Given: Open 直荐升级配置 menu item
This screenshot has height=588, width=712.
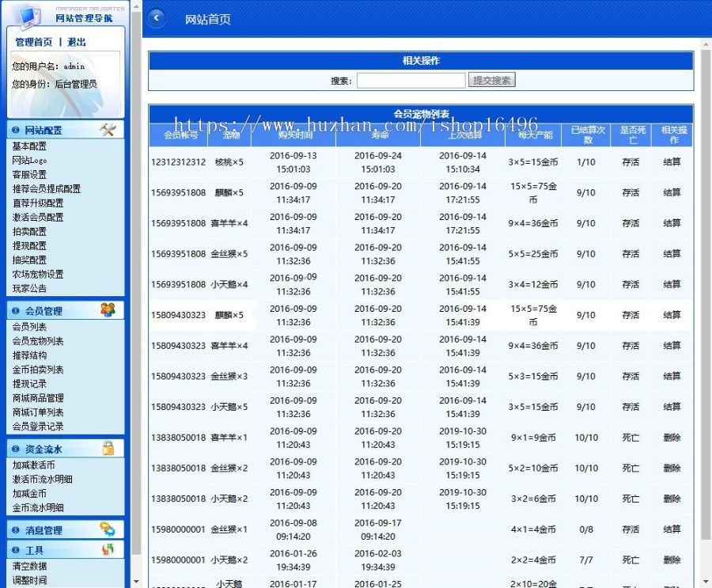Looking at the screenshot, I should 38,203.
